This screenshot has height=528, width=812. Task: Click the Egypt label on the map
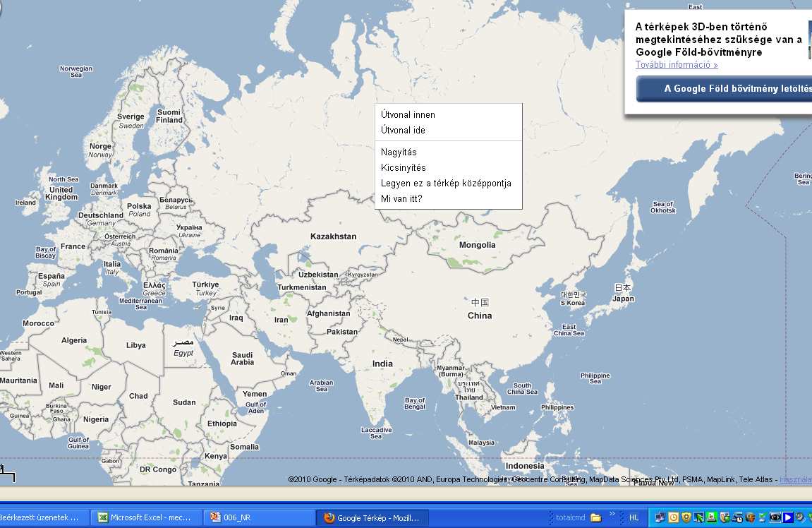coord(183,353)
